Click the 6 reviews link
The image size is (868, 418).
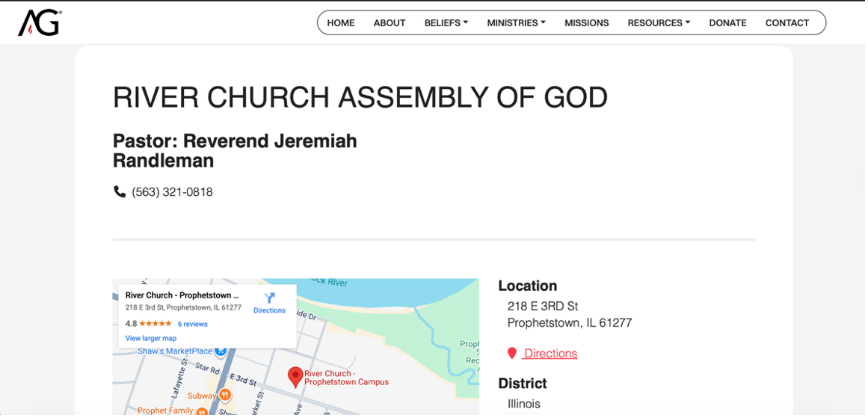pyautogui.click(x=193, y=324)
